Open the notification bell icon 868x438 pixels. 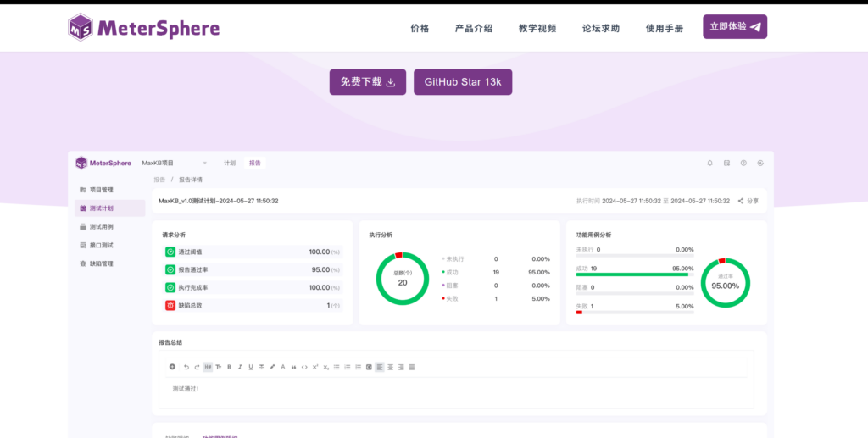point(709,164)
